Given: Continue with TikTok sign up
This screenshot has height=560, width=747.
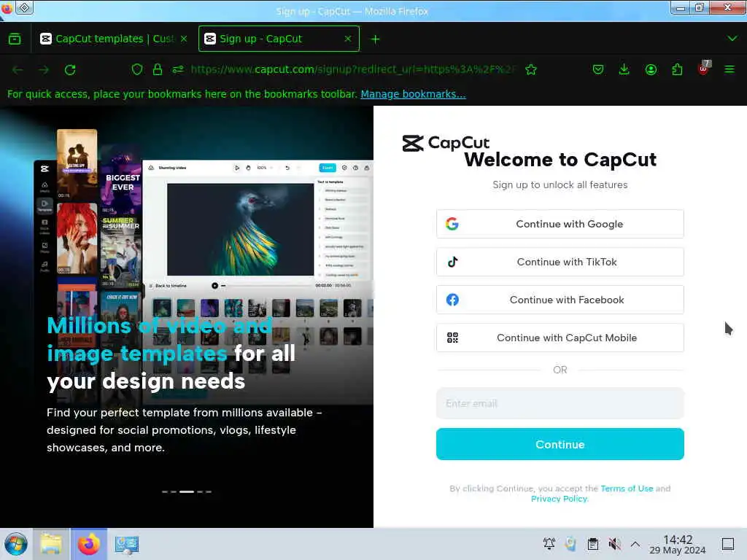Looking at the screenshot, I should [560, 262].
